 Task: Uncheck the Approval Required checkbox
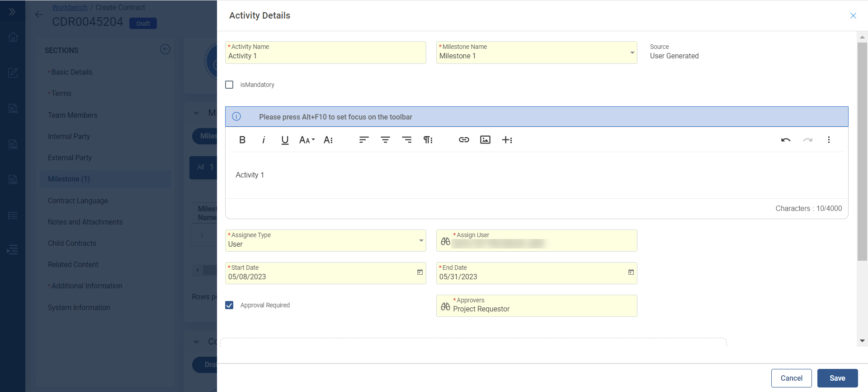coord(230,305)
